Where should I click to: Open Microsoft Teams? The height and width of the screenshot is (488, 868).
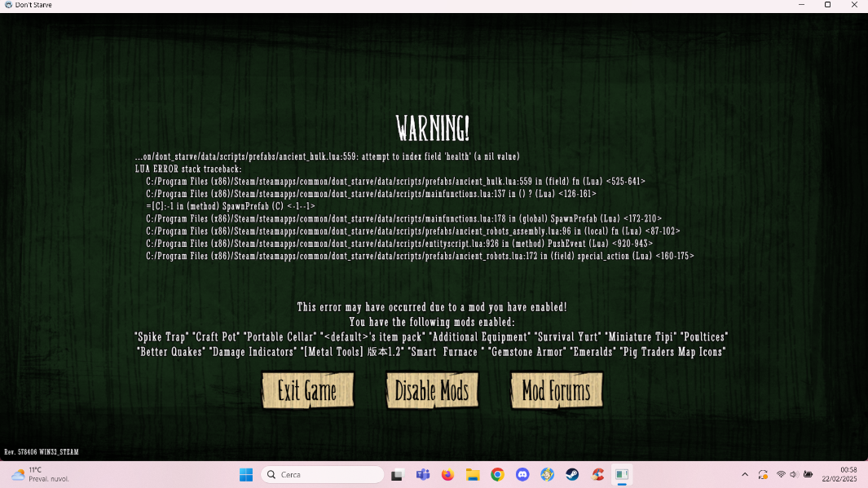tap(423, 474)
